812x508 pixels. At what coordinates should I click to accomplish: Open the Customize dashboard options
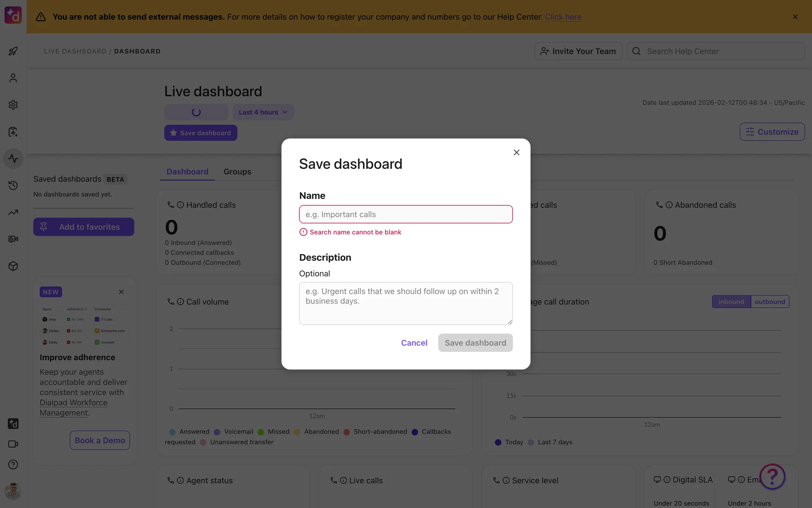click(x=772, y=132)
